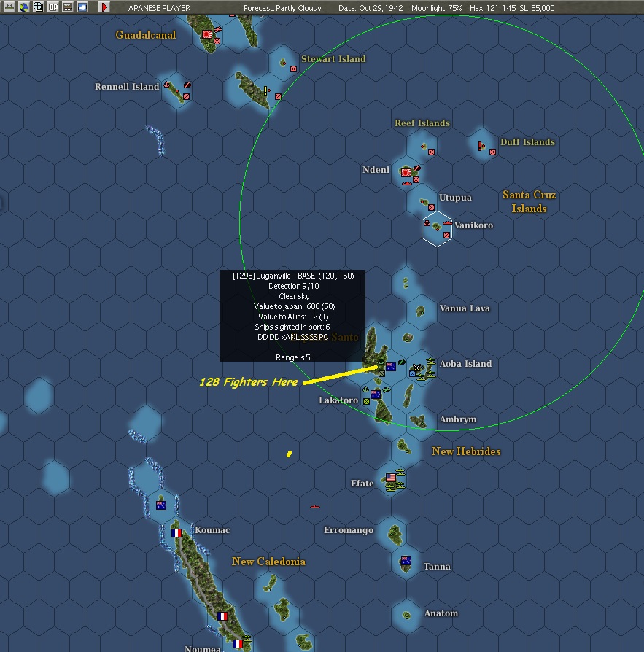The width and height of the screenshot is (644, 652).
Task: Click the red End Turn arrow
Action: [x=104, y=7]
